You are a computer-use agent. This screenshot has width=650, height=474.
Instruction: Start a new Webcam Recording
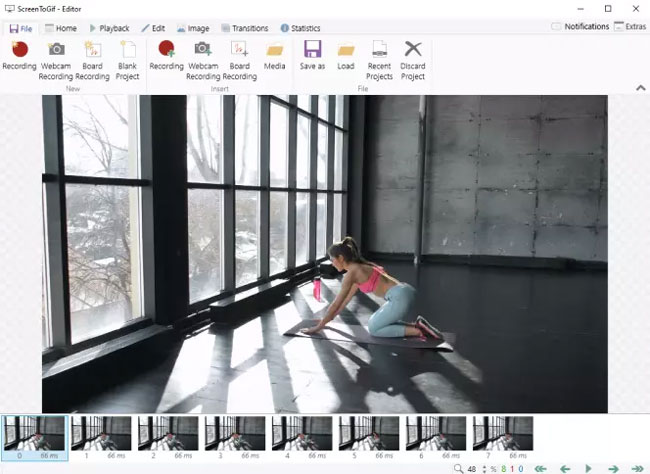[56, 61]
